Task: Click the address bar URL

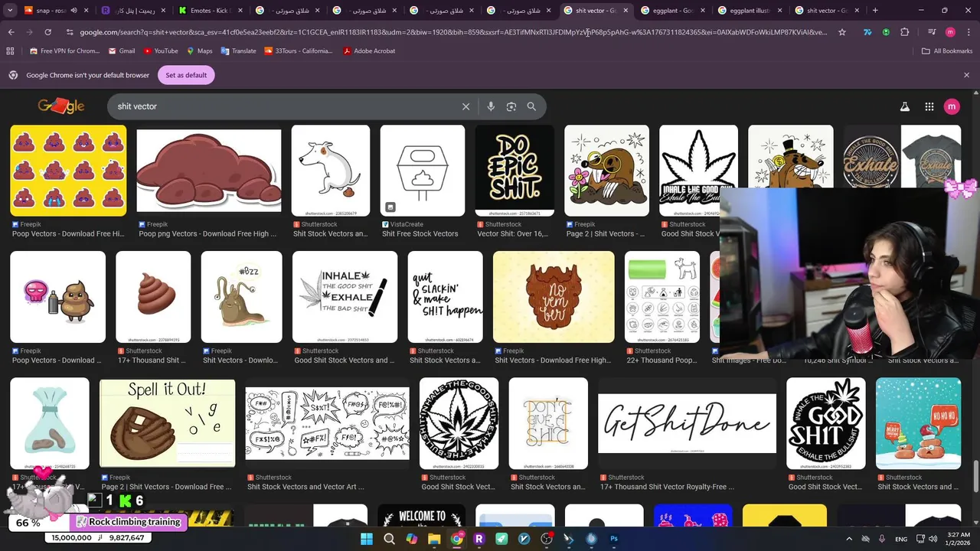Action: point(453,32)
